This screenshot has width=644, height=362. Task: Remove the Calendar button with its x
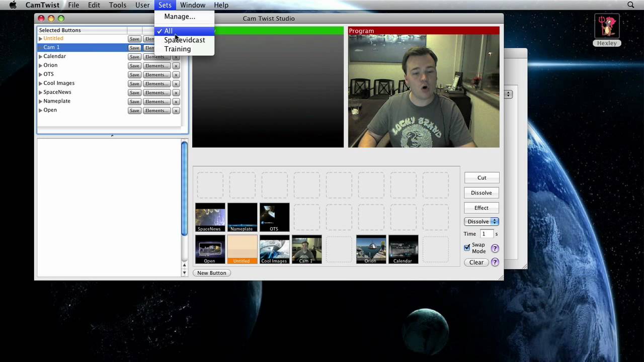coord(176,57)
